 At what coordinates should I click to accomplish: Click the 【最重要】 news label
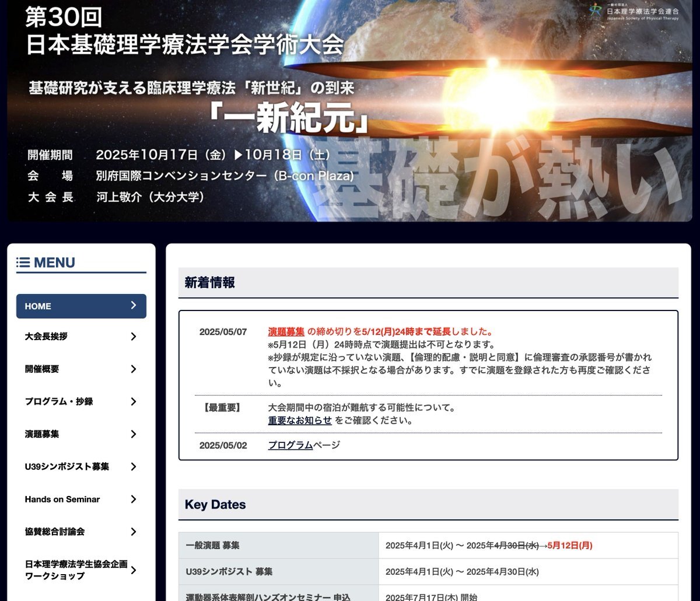pyautogui.click(x=222, y=408)
